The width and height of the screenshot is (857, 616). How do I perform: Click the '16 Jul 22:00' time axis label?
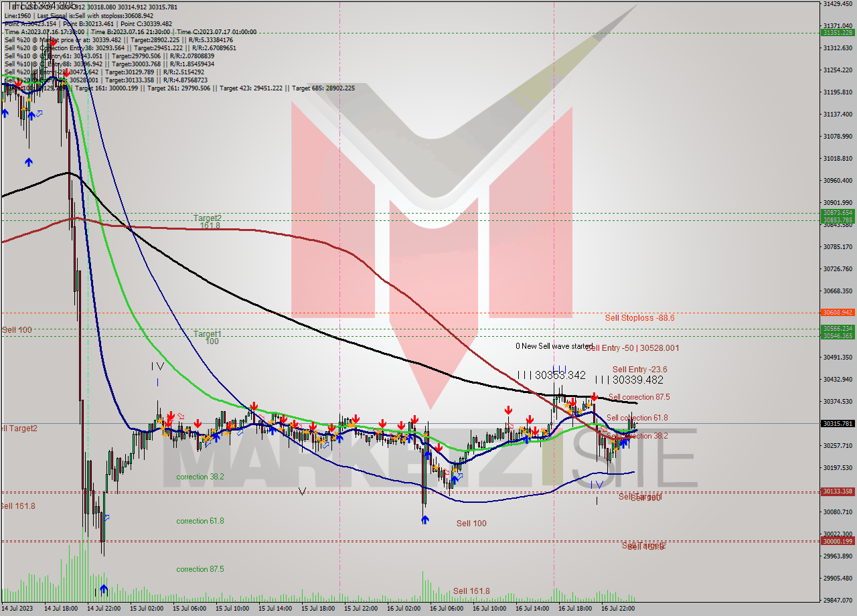(617, 609)
